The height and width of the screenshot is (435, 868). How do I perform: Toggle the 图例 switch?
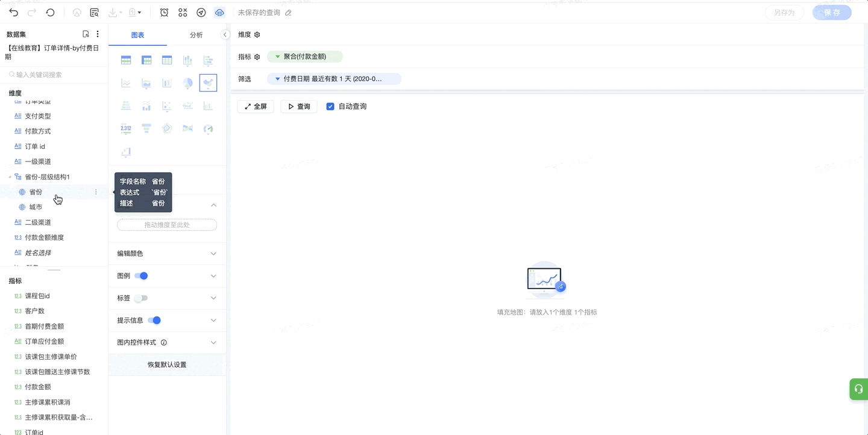tap(141, 276)
